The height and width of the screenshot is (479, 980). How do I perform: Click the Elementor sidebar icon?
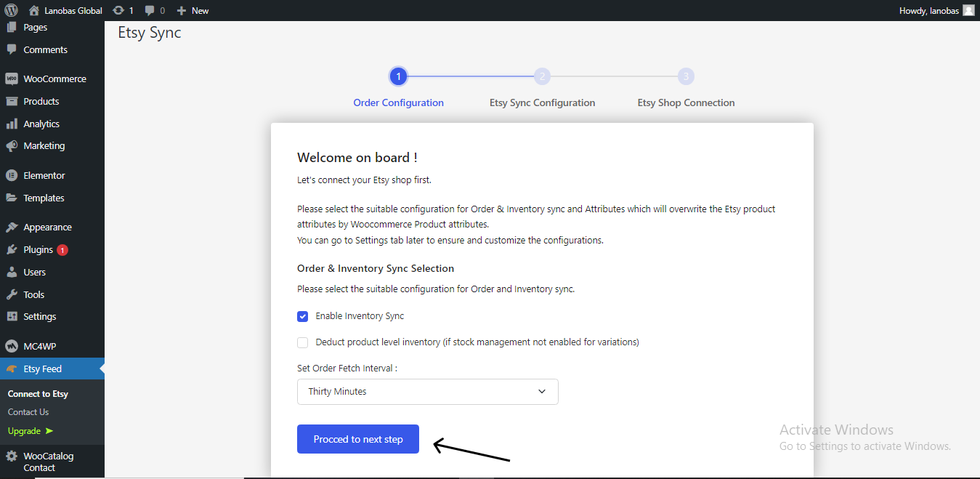coord(12,175)
